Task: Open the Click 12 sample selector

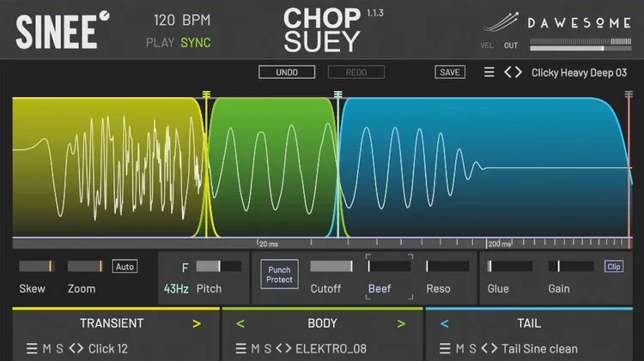Action: coord(108,349)
